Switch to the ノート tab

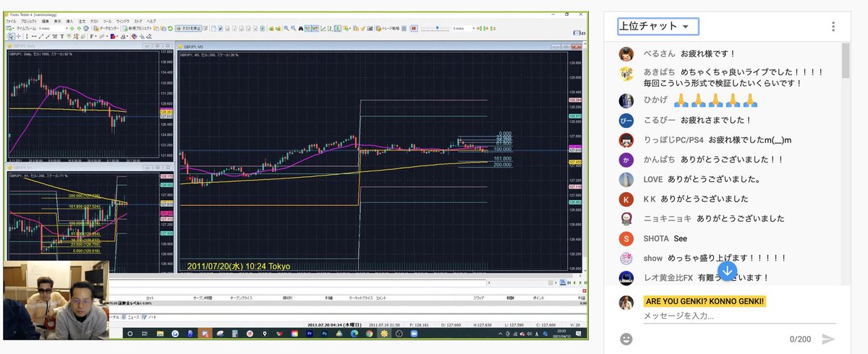(150, 316)
